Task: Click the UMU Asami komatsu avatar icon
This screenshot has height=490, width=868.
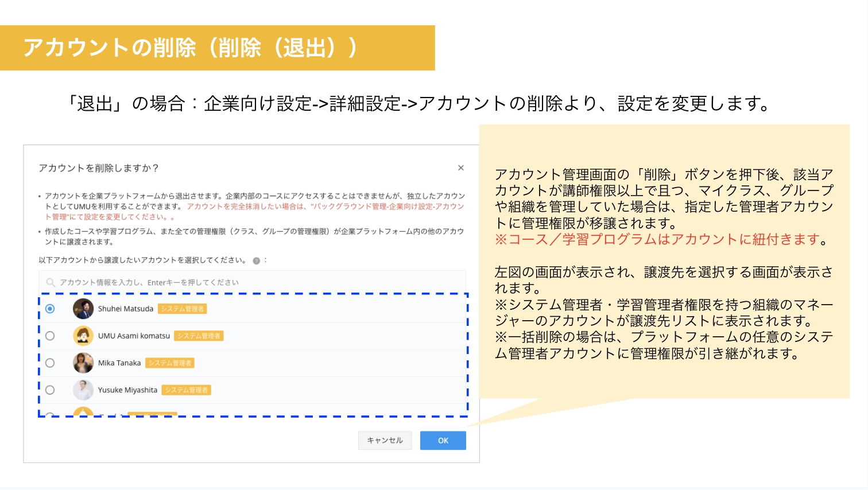Action: coord(83,336)
